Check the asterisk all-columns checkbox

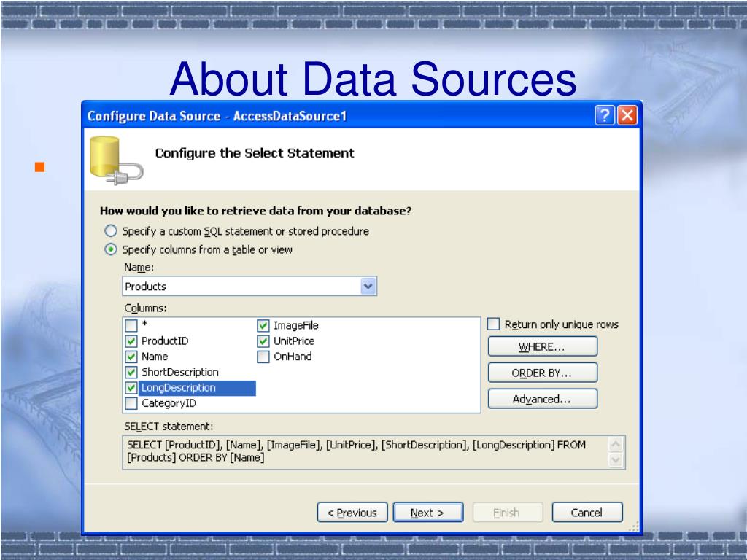131,326
